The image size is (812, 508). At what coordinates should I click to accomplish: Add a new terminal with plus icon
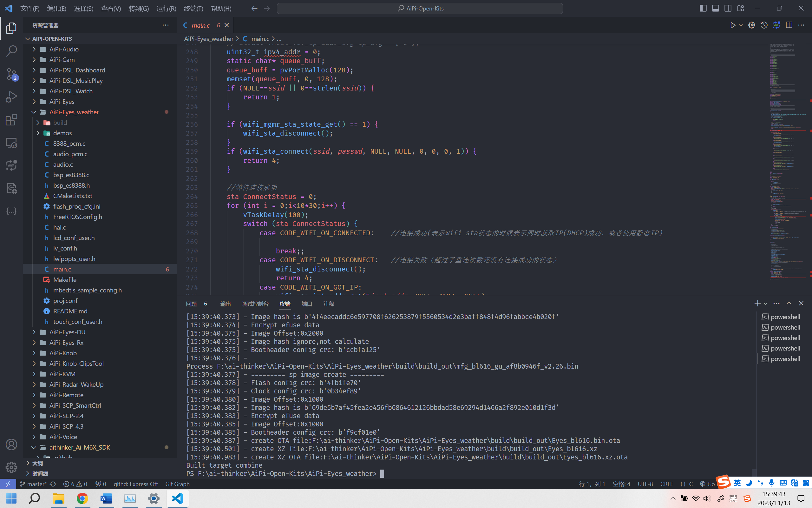pos(757,304)
